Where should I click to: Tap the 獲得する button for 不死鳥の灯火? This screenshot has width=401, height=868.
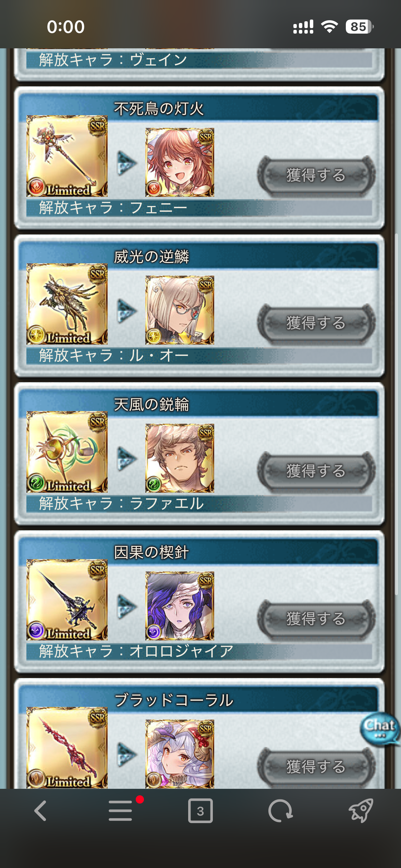pos(316,176)
